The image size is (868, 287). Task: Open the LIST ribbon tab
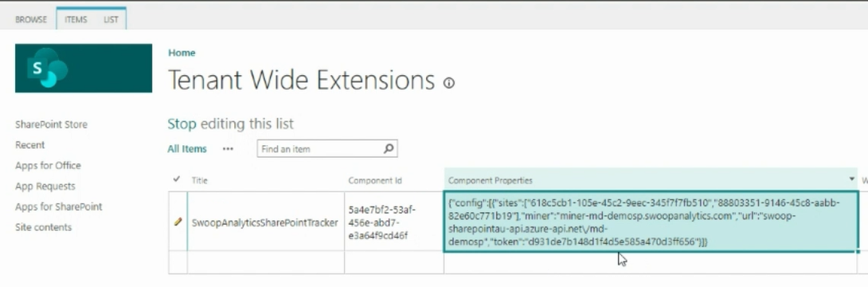coord(111,19)
